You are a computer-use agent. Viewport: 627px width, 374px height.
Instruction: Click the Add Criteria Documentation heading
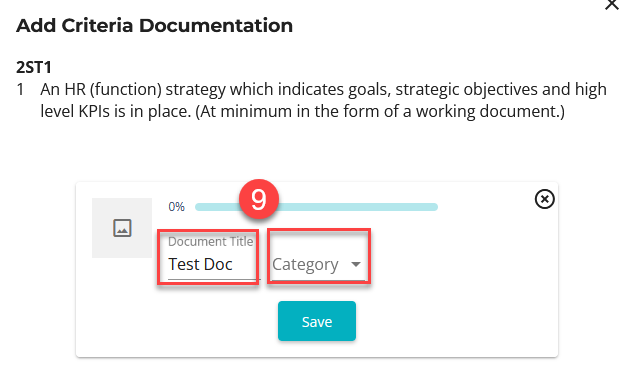pos(154,26)
